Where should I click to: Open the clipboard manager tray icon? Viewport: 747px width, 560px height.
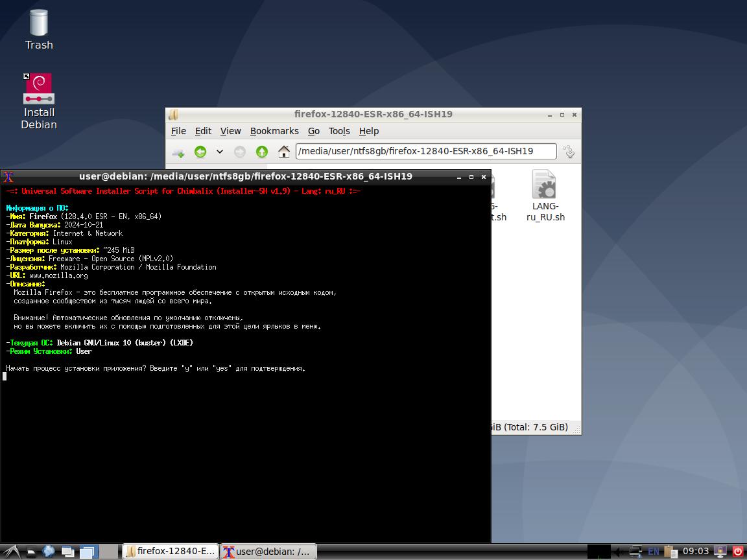pyautogui.click(x=670, y=552)
